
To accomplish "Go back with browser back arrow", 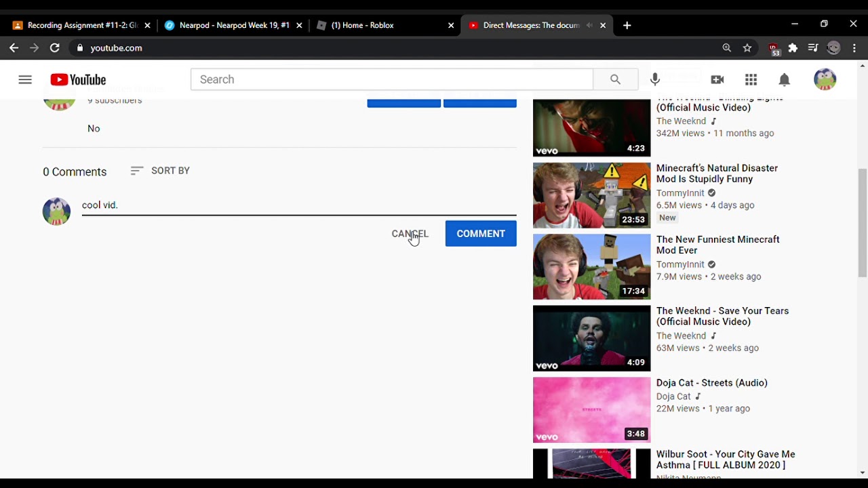I will click(x=14, y=47).
